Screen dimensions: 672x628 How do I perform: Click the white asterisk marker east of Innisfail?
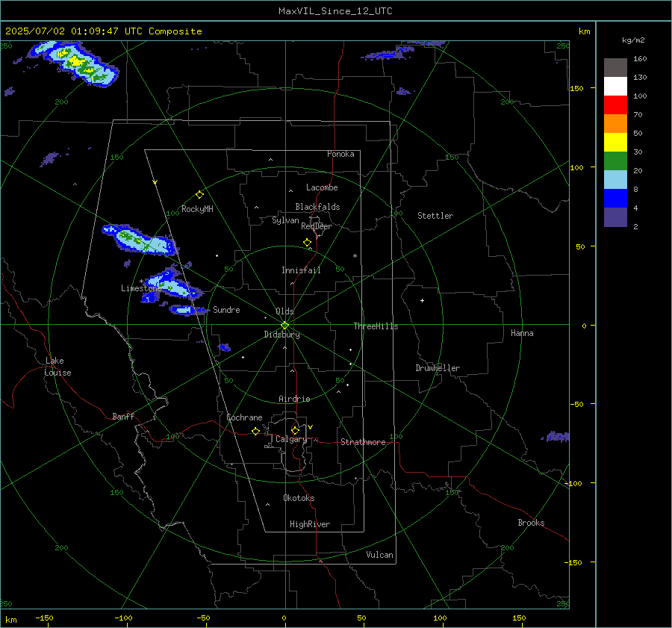tap(355, 256)
